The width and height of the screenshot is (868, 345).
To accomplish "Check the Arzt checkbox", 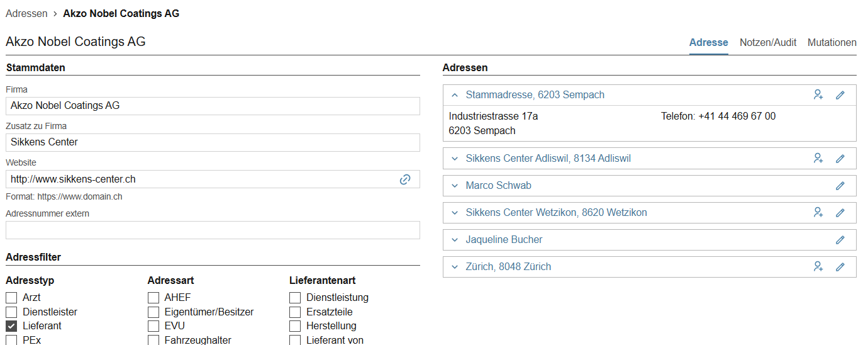I will [11, 298].
